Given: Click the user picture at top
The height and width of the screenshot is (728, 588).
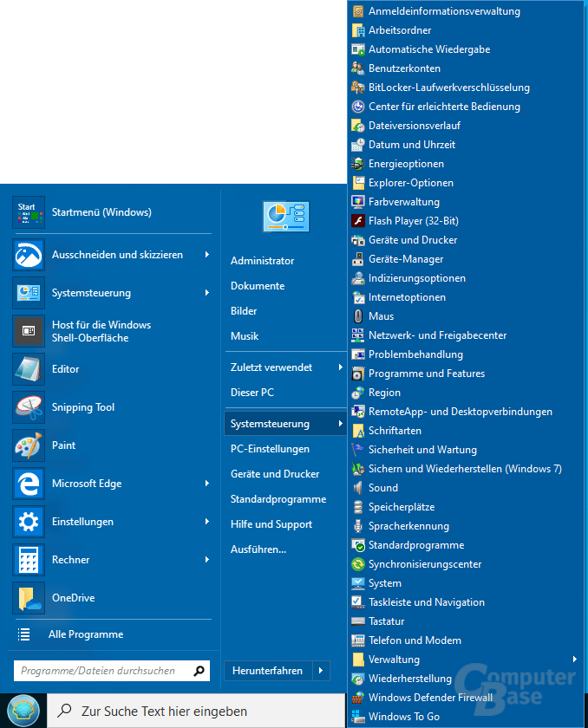Looking at the screenshot, I should tap(285, 216).
